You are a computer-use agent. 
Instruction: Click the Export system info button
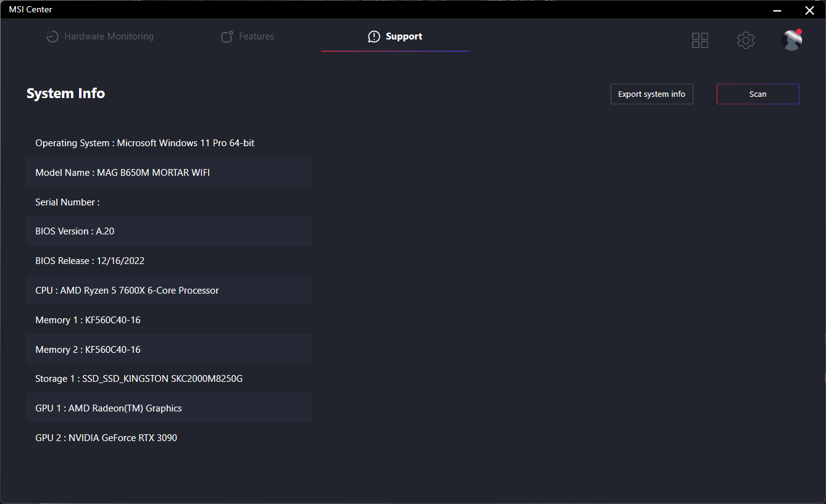point(652,94)
